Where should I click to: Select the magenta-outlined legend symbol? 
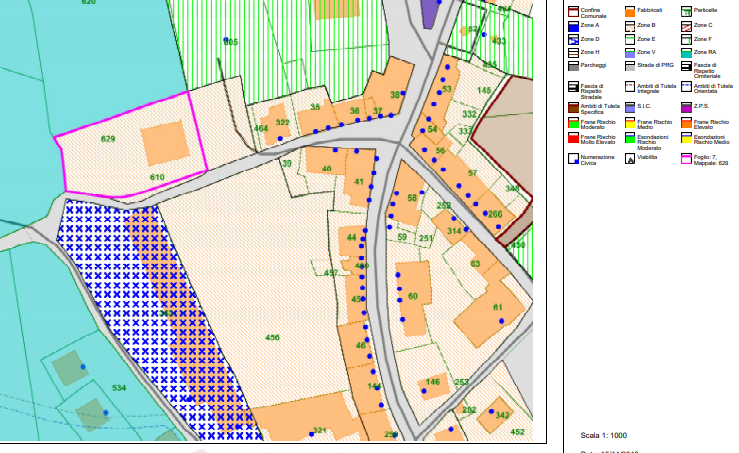[687, 158]
